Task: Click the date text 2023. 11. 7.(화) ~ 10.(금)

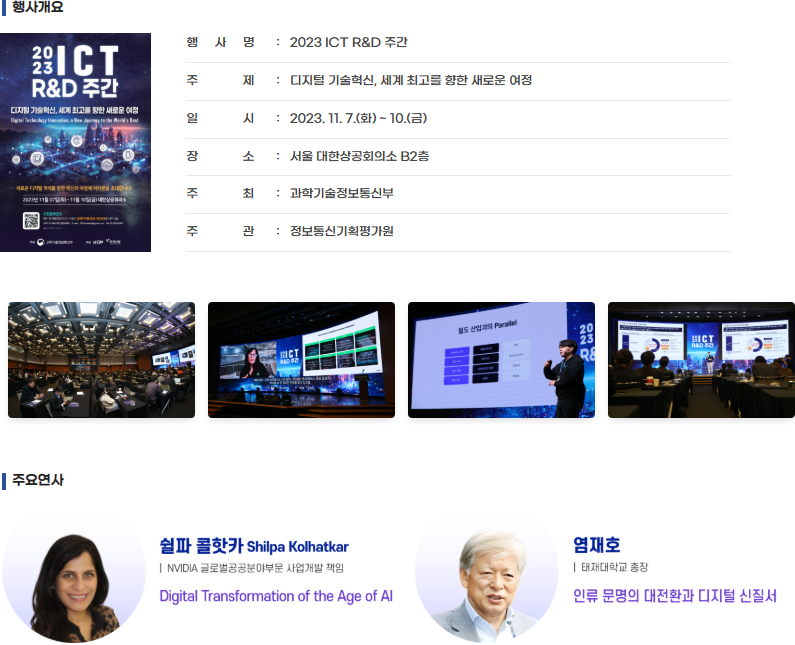Action: pos(358,118)
